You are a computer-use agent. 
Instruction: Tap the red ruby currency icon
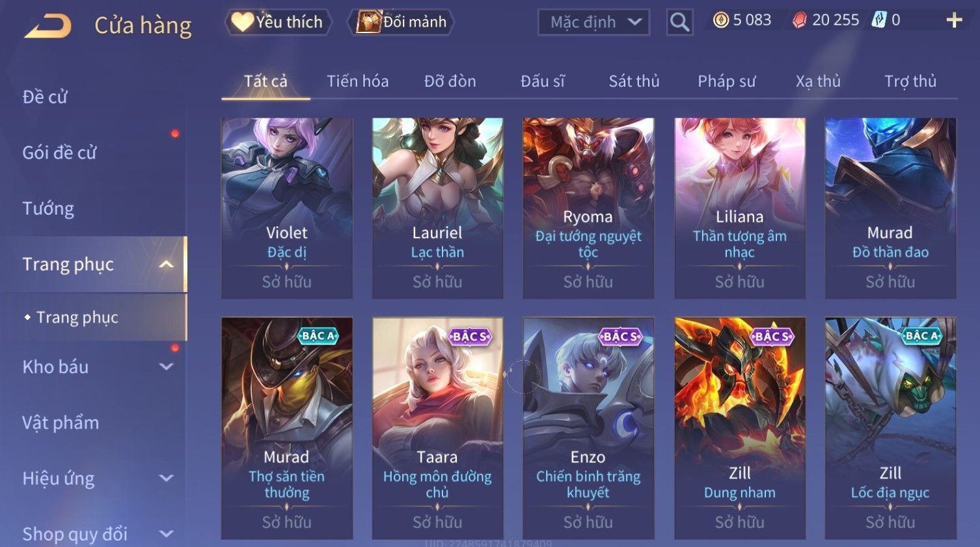pyautogui.click(x=799, y=20)
